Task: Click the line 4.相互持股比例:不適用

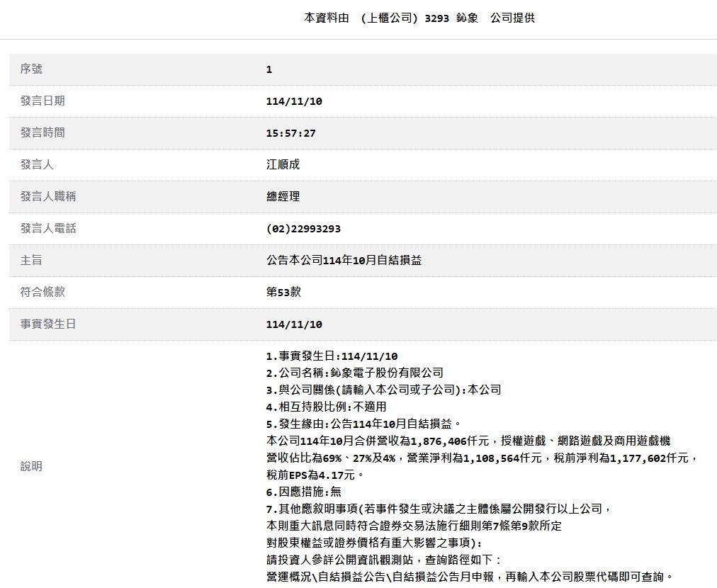Action: coord(327,407)
